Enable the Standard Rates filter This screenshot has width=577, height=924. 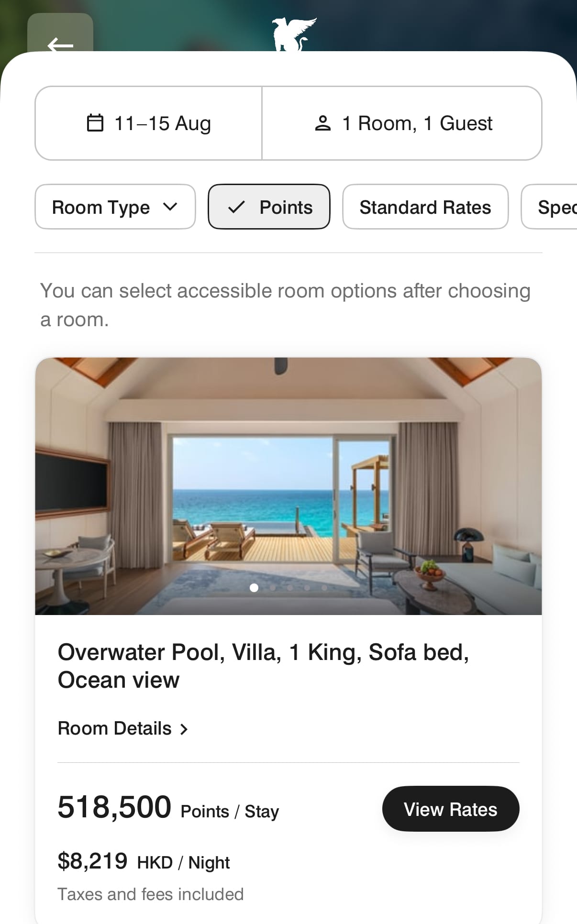click(x=425, y=207)
